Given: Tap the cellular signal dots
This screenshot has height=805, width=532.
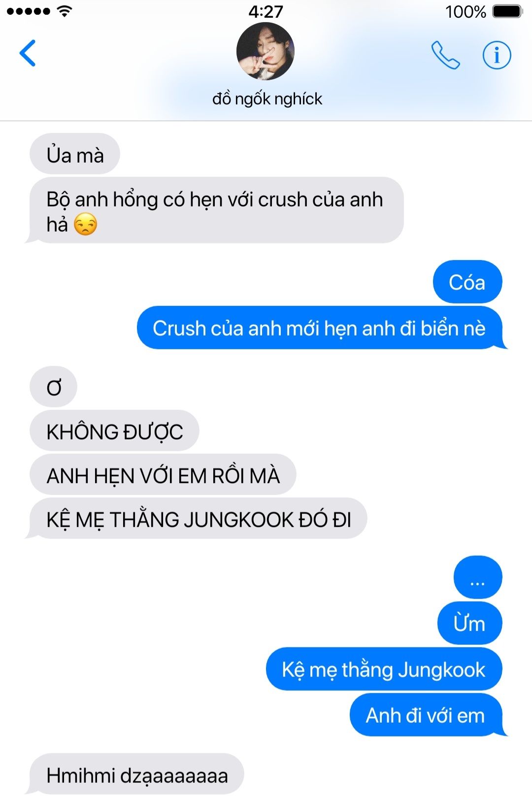Looking at the screenshot, I should tap(28, 11).
